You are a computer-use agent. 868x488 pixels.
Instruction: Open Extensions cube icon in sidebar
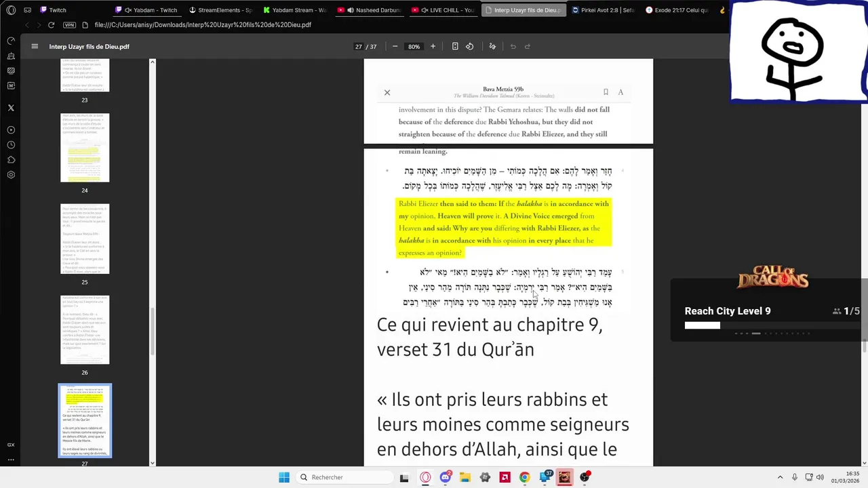click(11, 160)
